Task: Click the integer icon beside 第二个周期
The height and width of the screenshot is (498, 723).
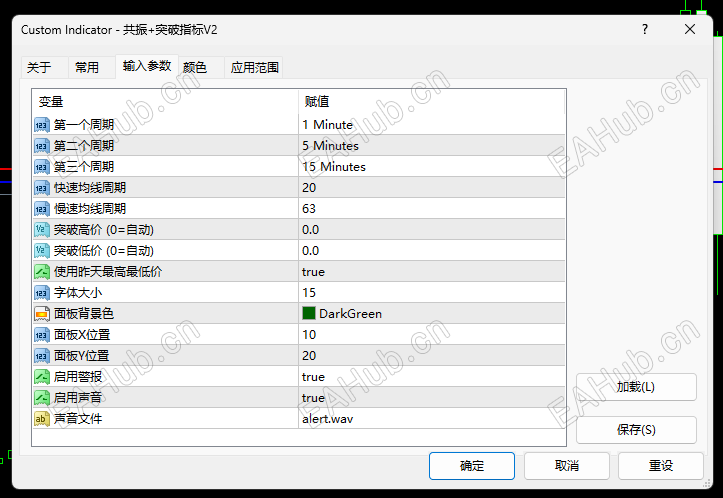Action: [41, 146]
